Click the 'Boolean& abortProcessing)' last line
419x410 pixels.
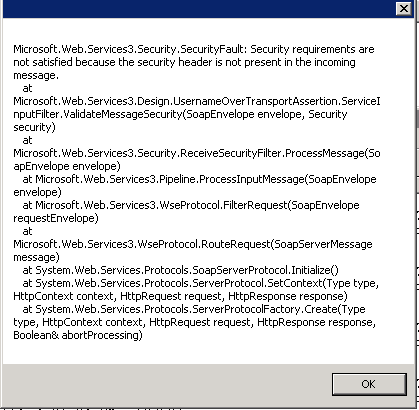78,335
